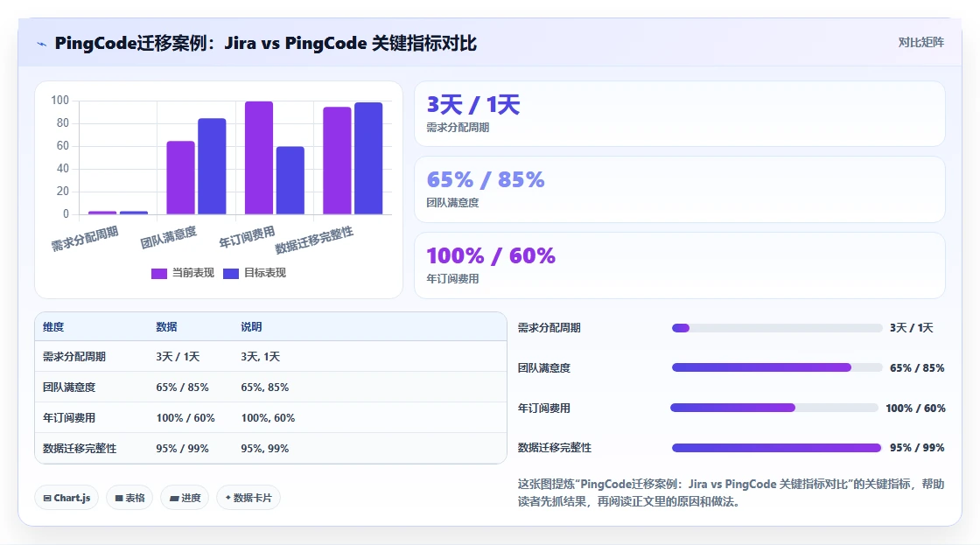980x545 pixels.
Task: Click the 需求分配周期 axis label under chart
Action: [84, 239]
